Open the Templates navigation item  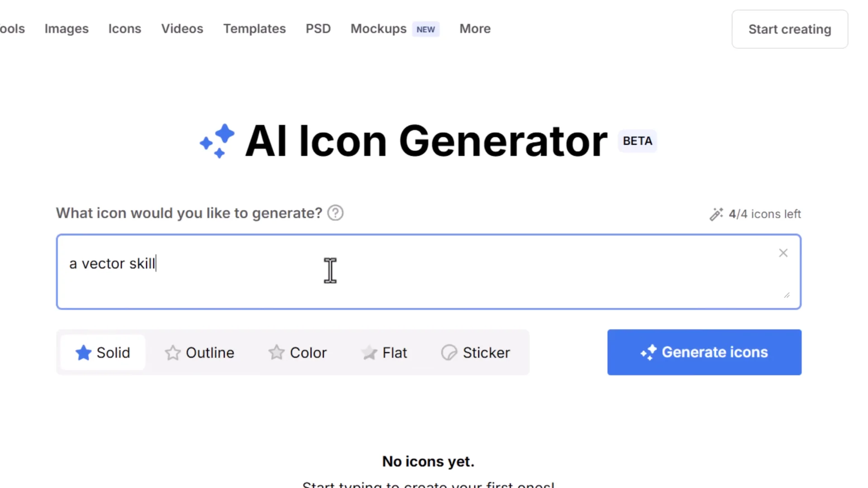click(255, 29)
